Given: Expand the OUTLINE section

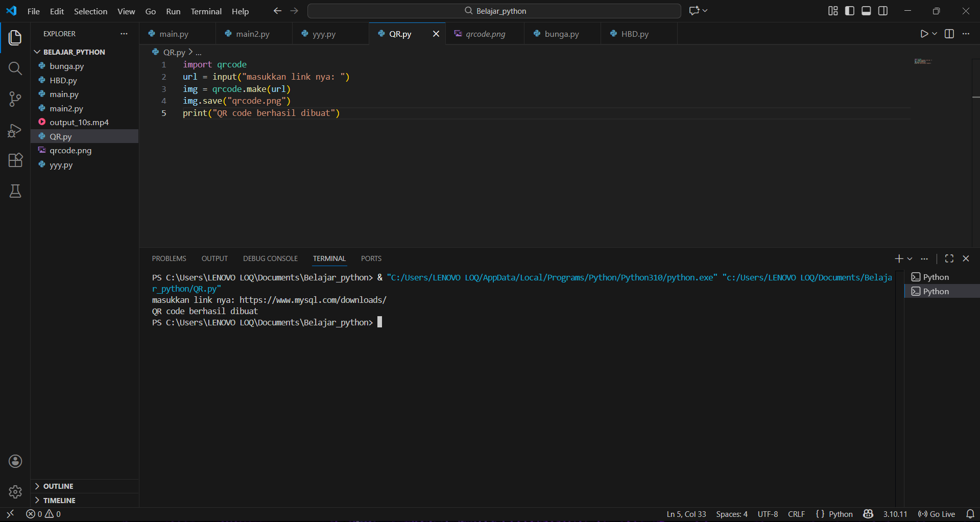Looking at the screenshot, I should 58,486.
